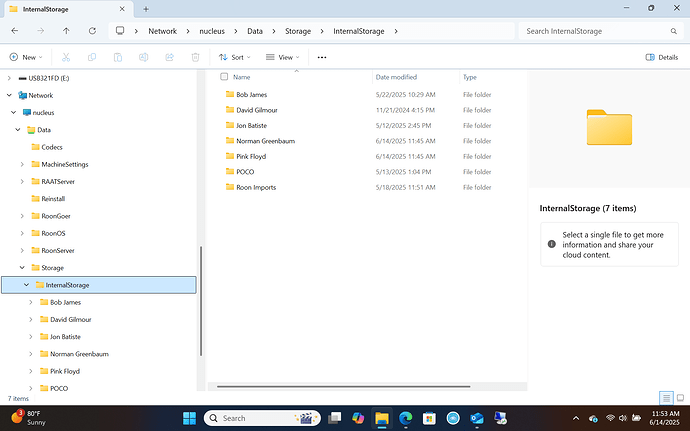This screenshot has height=431, width=690.
Task: Open a new tab with plus button
Action: pyautogui.click(x=146, y=9)
